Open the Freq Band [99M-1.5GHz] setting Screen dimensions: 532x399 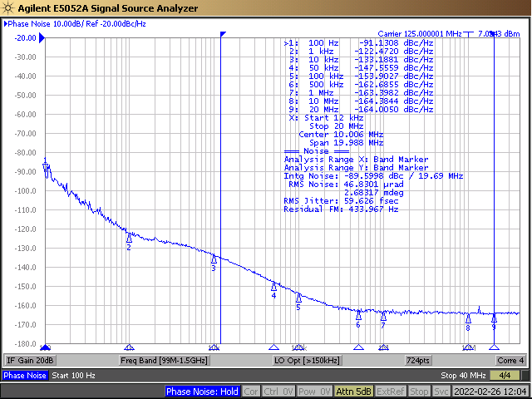164,361
